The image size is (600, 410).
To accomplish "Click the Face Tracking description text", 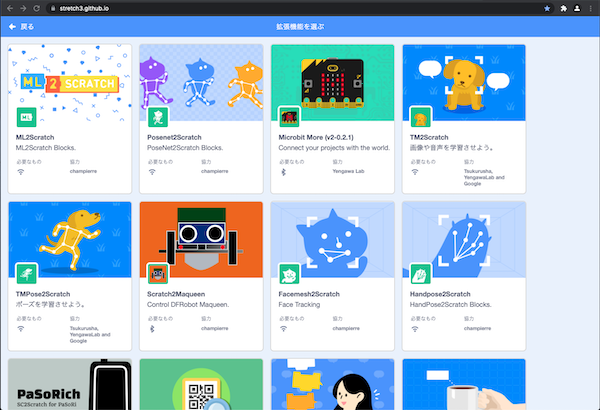I will pos(299,304).
